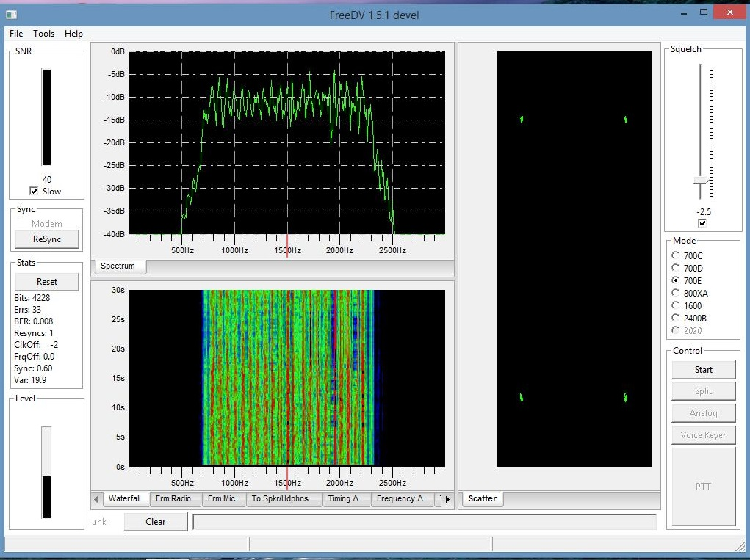Click the 'Sync: 0.60' stat
750x560 pixels.
33,368
